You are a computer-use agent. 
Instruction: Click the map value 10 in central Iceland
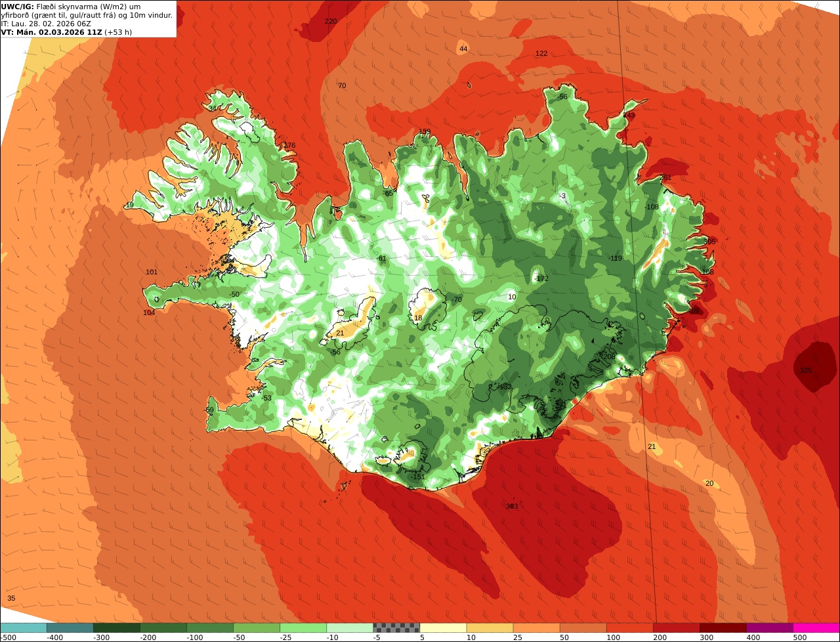pyautogui.click(x=513, y=297)
